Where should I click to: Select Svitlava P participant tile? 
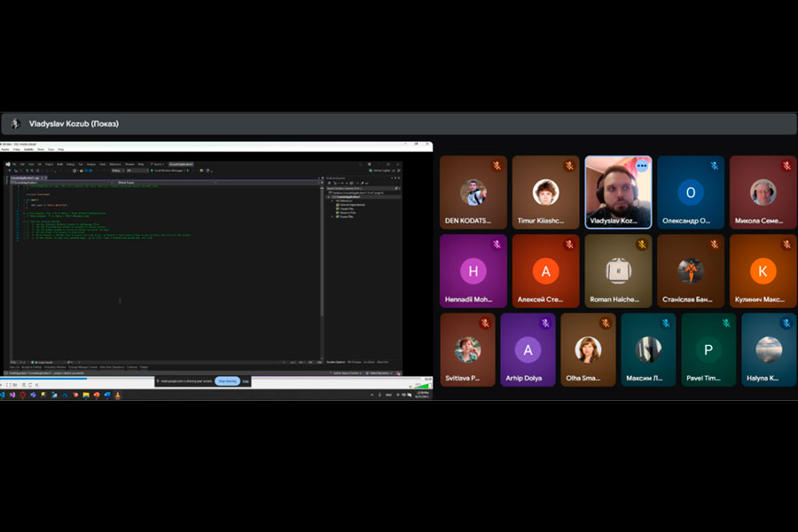(x=467, y=349)
